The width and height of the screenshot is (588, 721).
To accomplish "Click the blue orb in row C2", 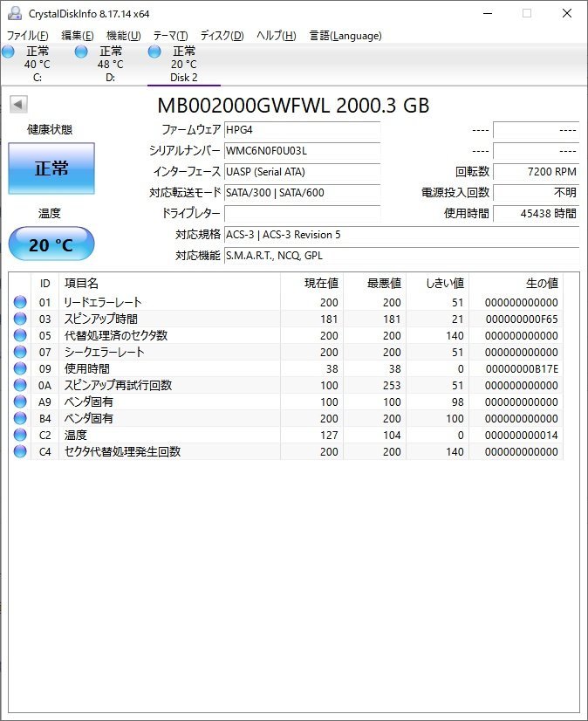I will [x=20, y=435].
